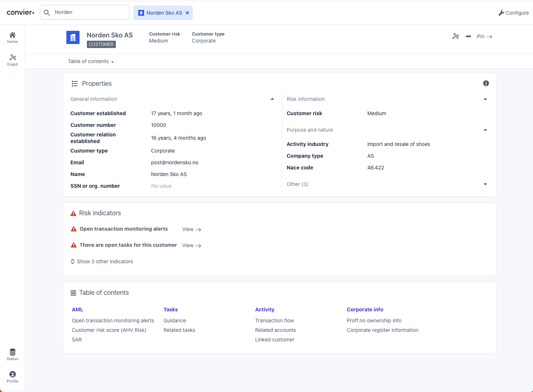View open tasks for this customer
The width and height of the screenshot is (533, 392).
tap(192, 245)
